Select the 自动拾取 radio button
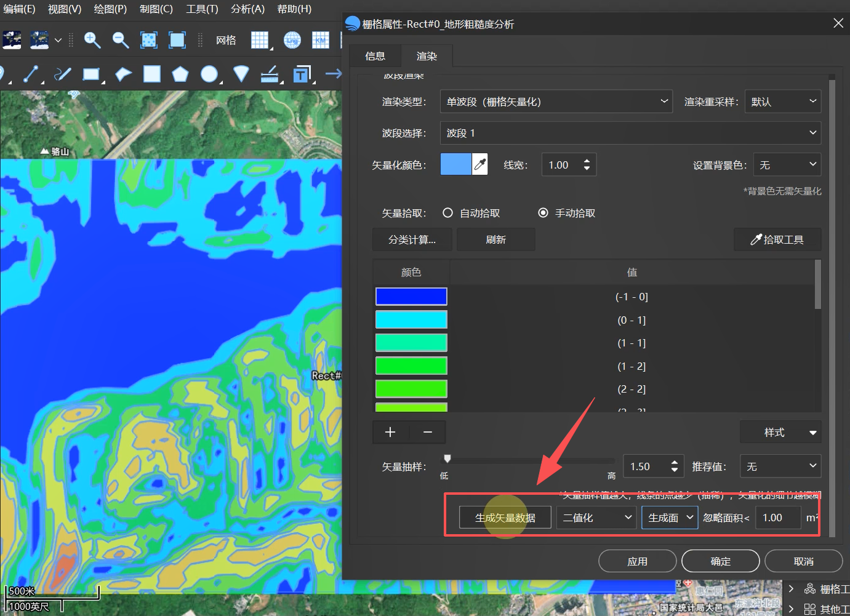This screenshot has height=616, width=850. (447, 213)
